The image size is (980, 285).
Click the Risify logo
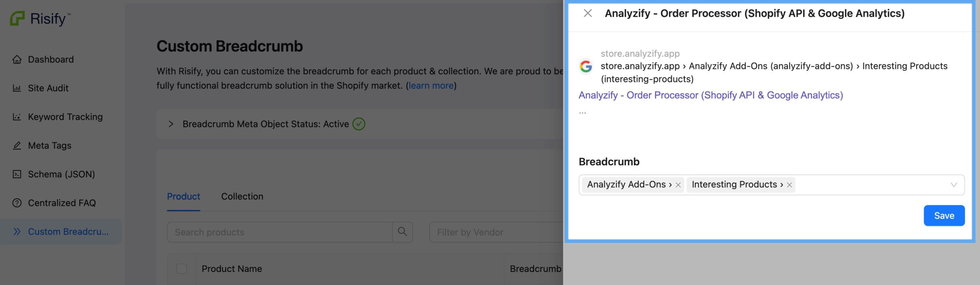(x=40, y=18)
